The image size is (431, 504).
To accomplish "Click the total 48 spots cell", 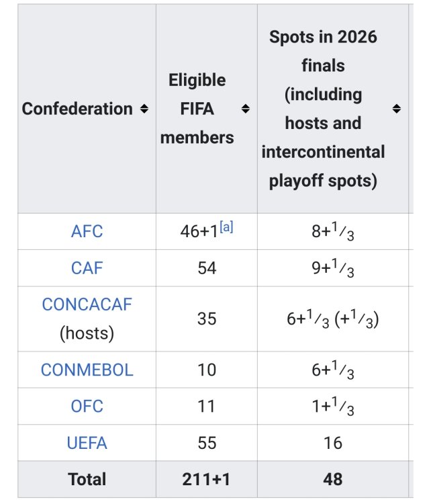I will pyautogui.click(x=332, y=479).
